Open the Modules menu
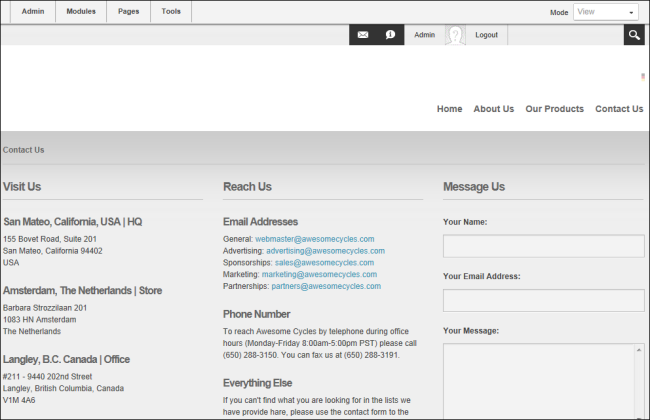Viewport: 650px width, 420px height. click(x=81, y=11)
